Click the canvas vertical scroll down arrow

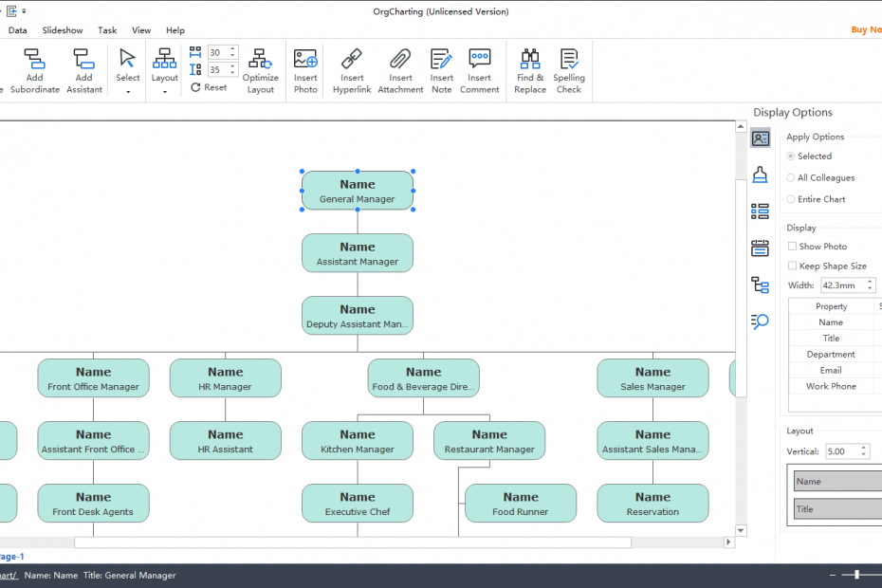pos(741,530)
